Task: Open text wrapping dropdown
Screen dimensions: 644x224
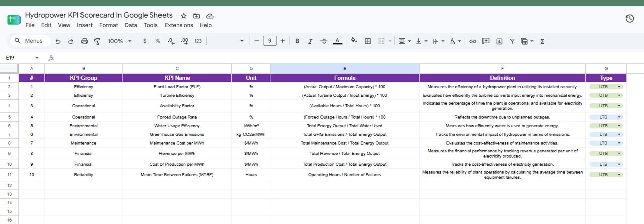Action: (x=438, y=41)
